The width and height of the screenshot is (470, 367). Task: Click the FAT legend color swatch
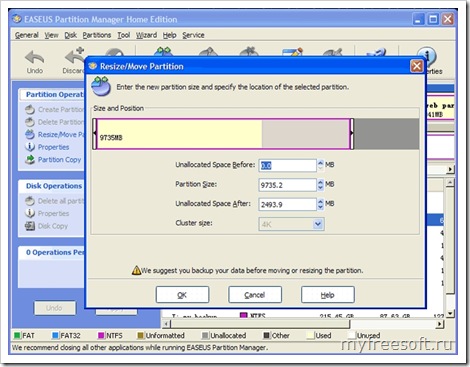coord(17,335)
